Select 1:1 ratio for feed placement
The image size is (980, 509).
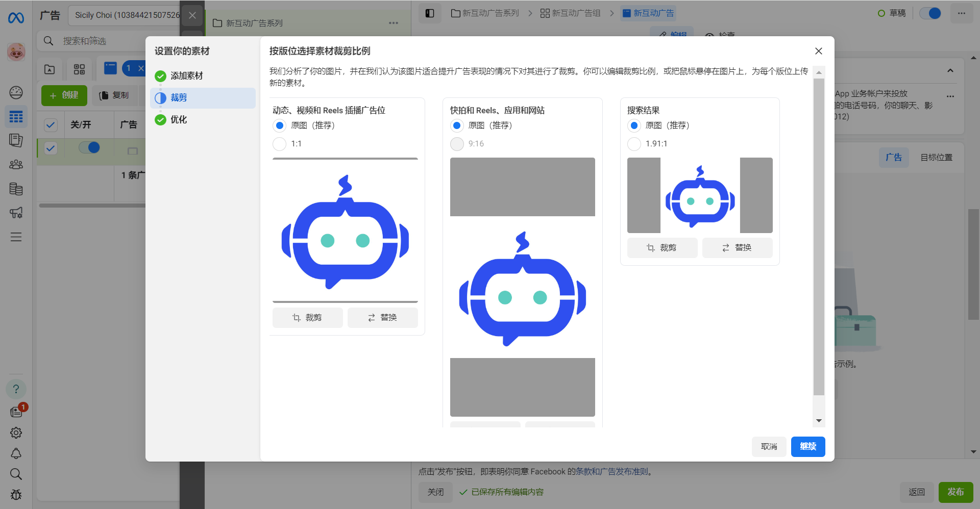(x=279, y=144)
